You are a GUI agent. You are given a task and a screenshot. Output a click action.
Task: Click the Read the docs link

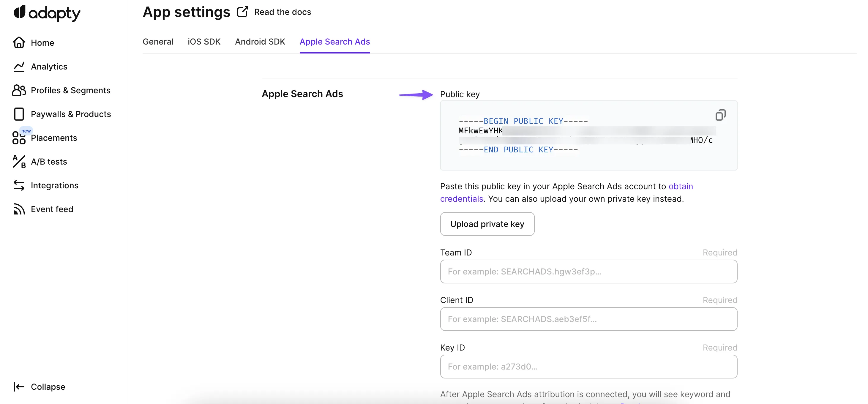[283, 12]
